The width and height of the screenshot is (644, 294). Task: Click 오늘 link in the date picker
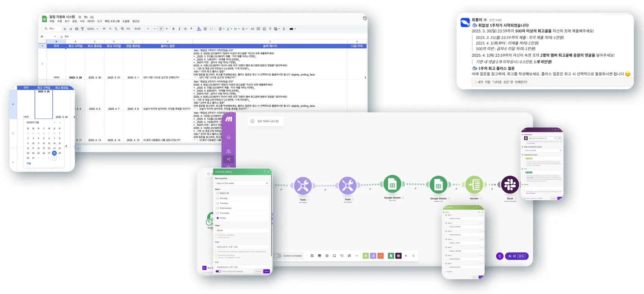[x=29, y=163]
